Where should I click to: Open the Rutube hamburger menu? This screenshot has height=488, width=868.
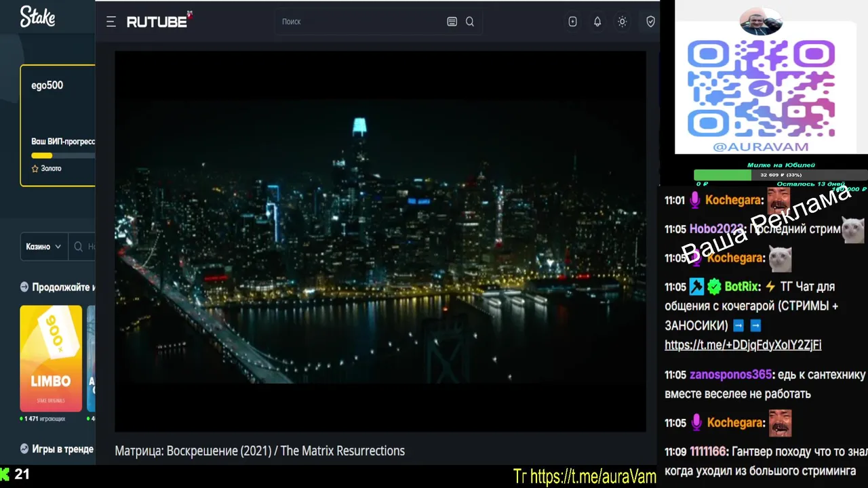coord(111,22)
